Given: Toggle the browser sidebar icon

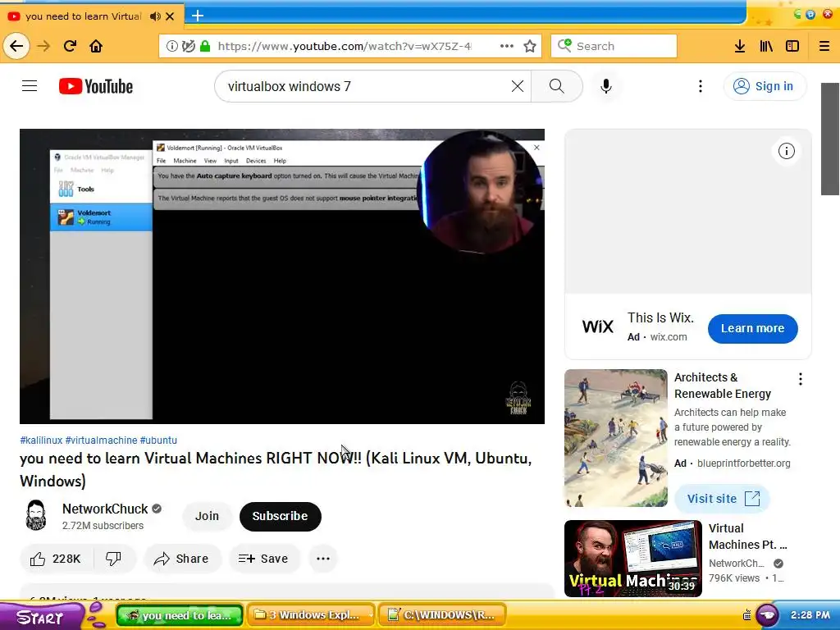Looking at the screenshot, I should pos(792,46).
